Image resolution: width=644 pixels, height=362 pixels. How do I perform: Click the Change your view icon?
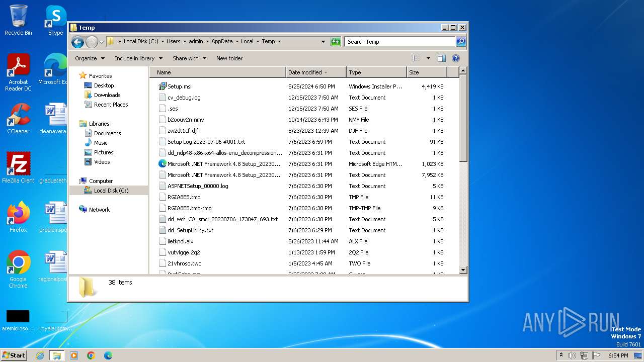(416, 58)
